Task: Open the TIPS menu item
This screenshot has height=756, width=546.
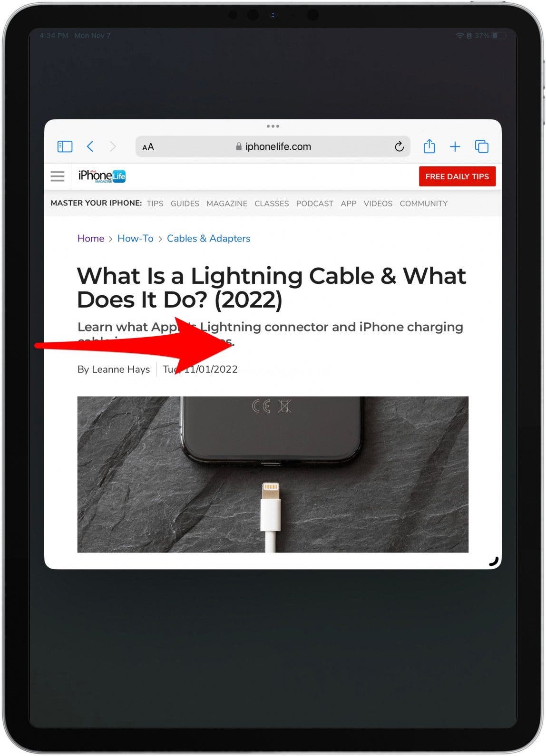Action: pos(155,204)
